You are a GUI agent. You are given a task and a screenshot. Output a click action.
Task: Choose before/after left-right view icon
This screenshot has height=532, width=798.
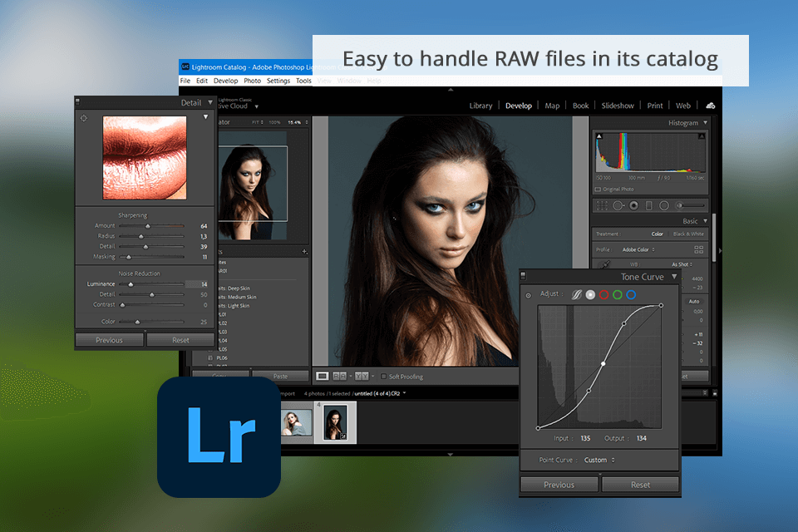tap(339, 377)
